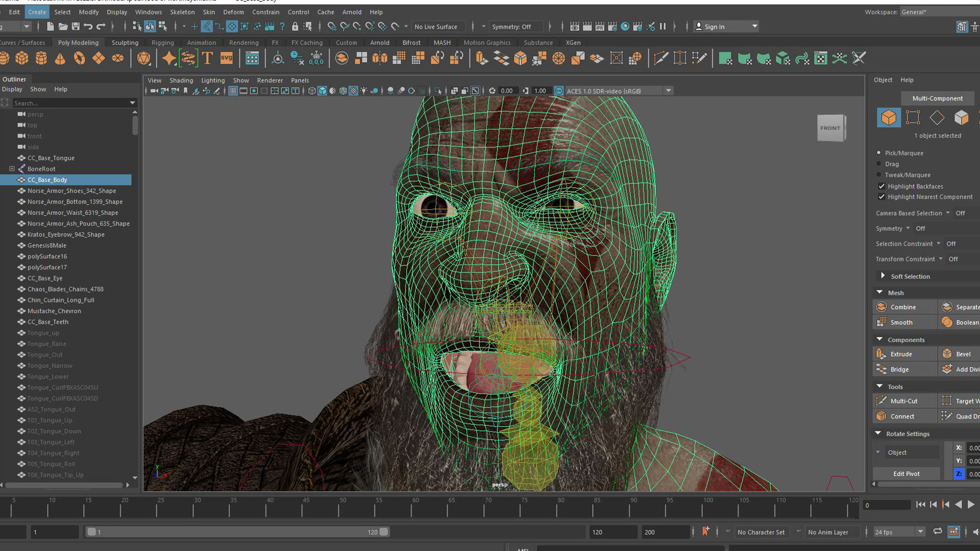Toggle loop playback icon
Viewport: 980px width, 551px height.
(x=938, y=532)
